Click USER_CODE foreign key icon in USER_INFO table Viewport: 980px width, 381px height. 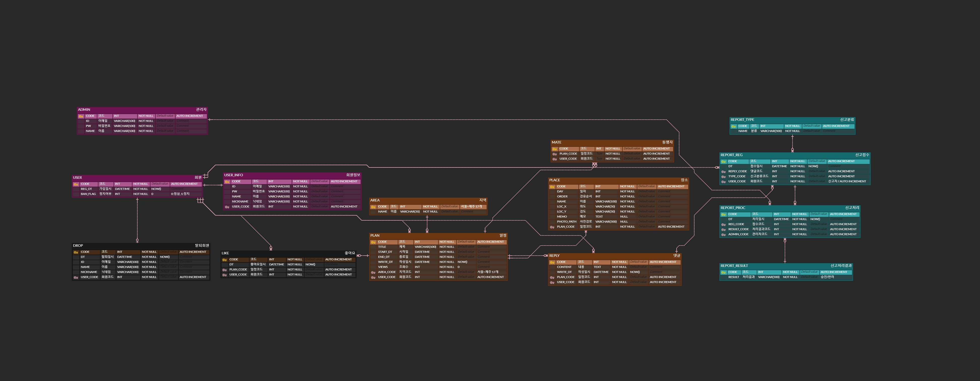227,207
